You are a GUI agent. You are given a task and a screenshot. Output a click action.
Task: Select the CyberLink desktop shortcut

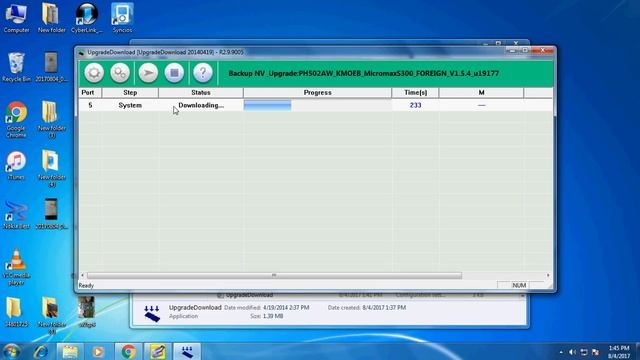pyautogui.click(x=87, y=18)
